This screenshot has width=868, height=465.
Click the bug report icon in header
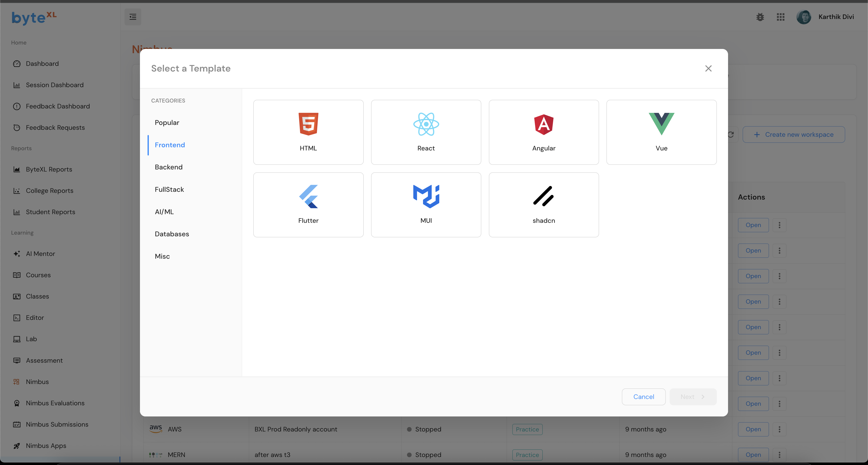click(760, 17)
